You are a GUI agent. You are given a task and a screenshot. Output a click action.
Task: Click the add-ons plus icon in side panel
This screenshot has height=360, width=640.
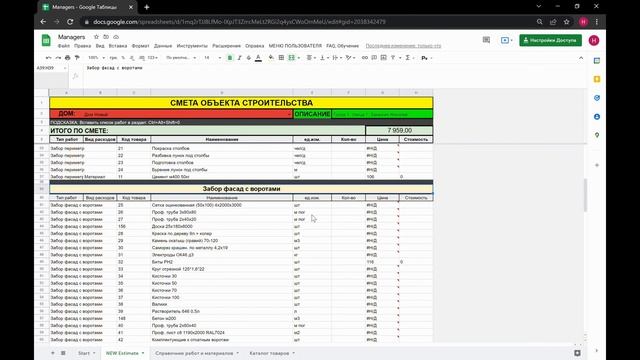597,165
